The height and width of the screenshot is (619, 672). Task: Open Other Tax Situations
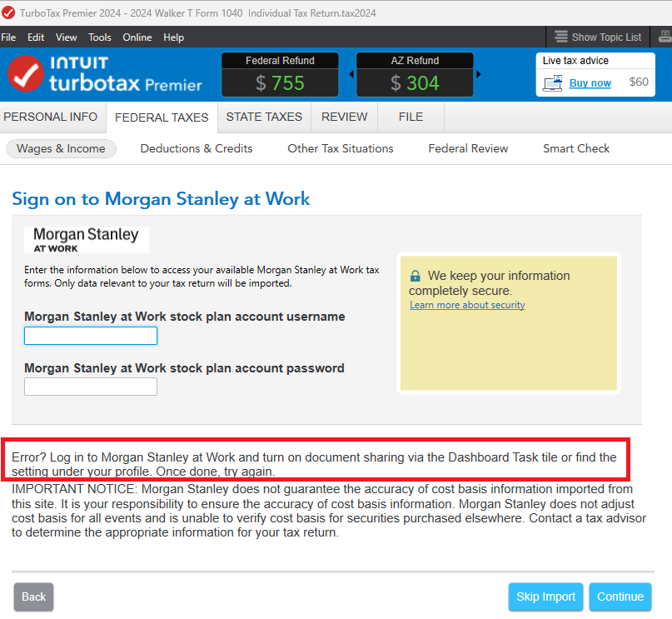click(341, 149)
